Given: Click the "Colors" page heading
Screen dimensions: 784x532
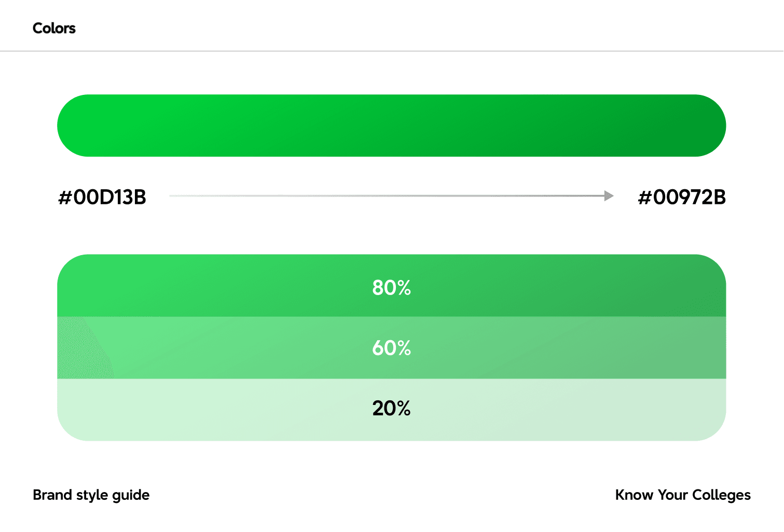Looking at the screenshot, I should point(54,28).
